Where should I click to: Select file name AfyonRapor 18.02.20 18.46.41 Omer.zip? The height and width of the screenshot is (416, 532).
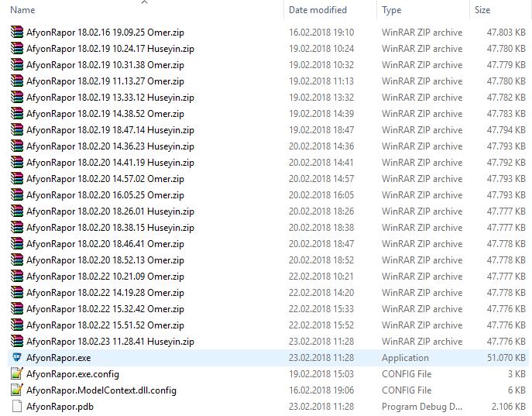click(x=105, y=244)
